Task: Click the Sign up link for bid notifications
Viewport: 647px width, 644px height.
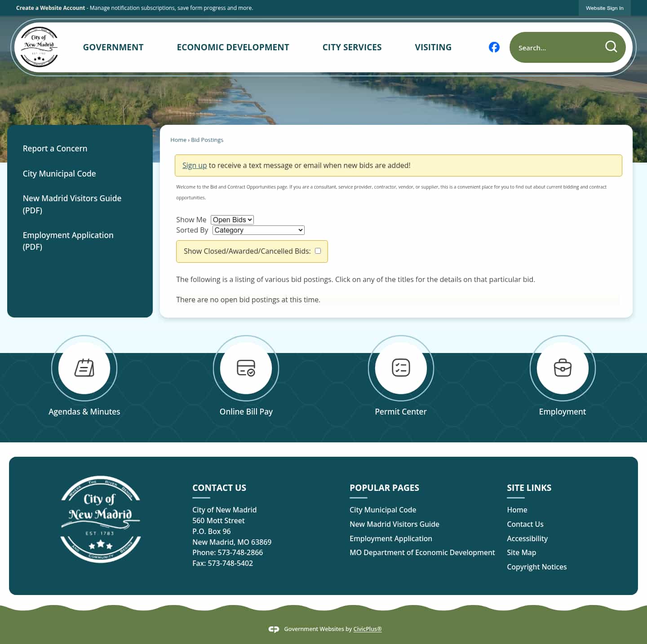Action: point(195,165)
